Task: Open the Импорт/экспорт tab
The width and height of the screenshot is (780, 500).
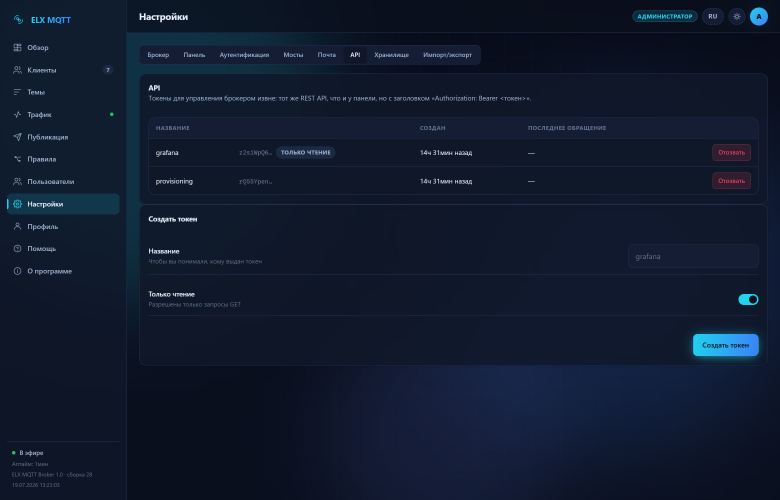Action: click(447, 55)
